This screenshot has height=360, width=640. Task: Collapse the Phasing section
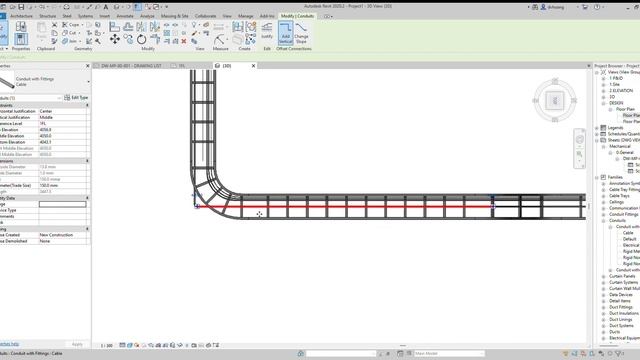tap(87, 229)
